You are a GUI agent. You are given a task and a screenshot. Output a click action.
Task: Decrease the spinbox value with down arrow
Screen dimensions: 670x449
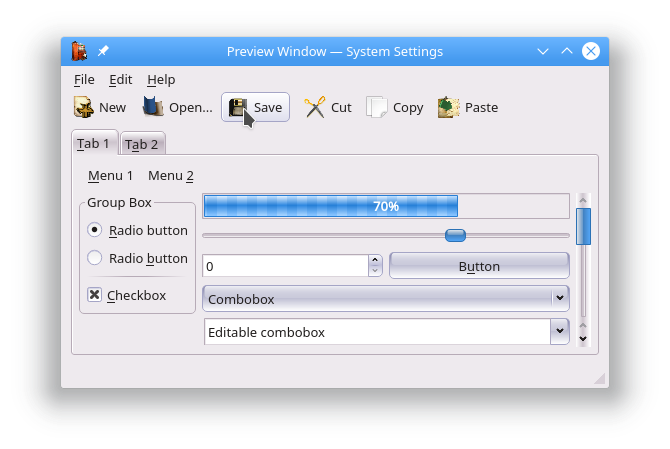tap(375, 271)
